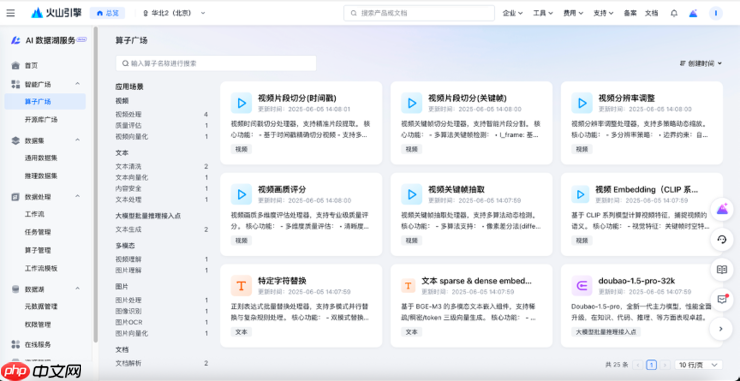The width and height of the screenshot is (740, 381).
Task: Open the 华北2（北京）region dropdown
Action: [x=173, y=13]
